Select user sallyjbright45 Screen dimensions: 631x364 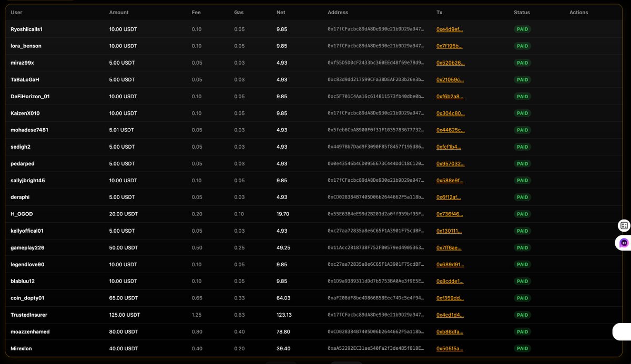28,181
